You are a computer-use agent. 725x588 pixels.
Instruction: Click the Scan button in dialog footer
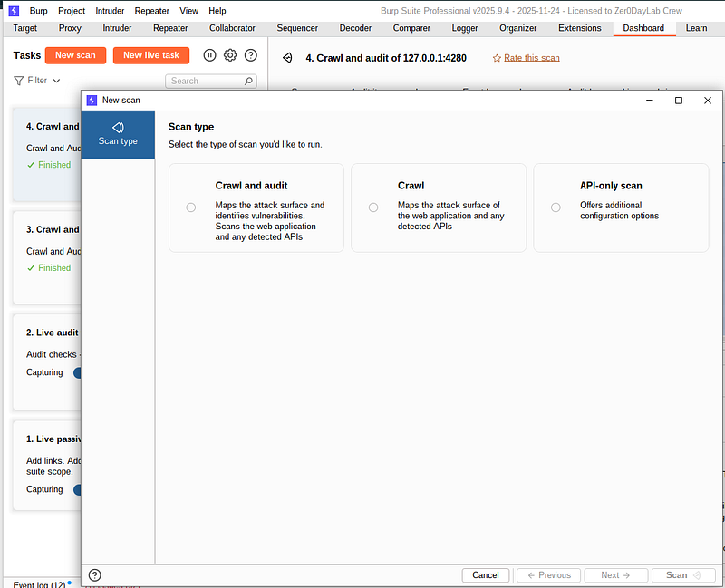tap(683, 575)
